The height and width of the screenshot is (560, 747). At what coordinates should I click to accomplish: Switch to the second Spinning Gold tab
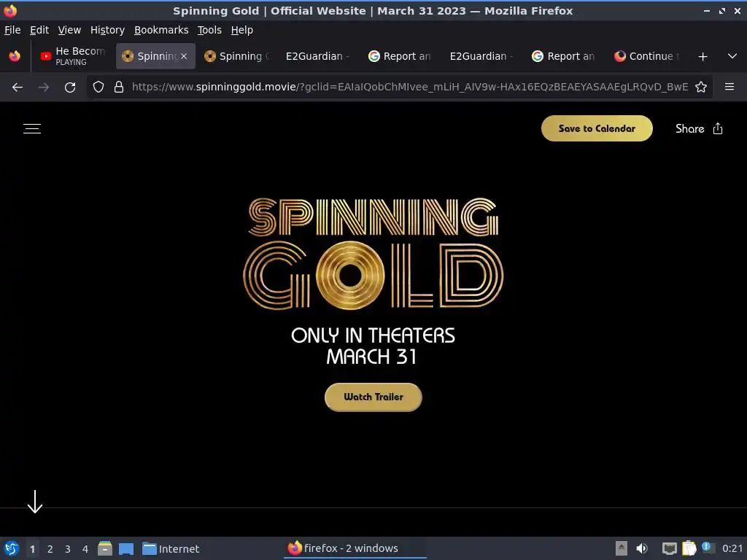pyautogui.click(x=237, y=56)
